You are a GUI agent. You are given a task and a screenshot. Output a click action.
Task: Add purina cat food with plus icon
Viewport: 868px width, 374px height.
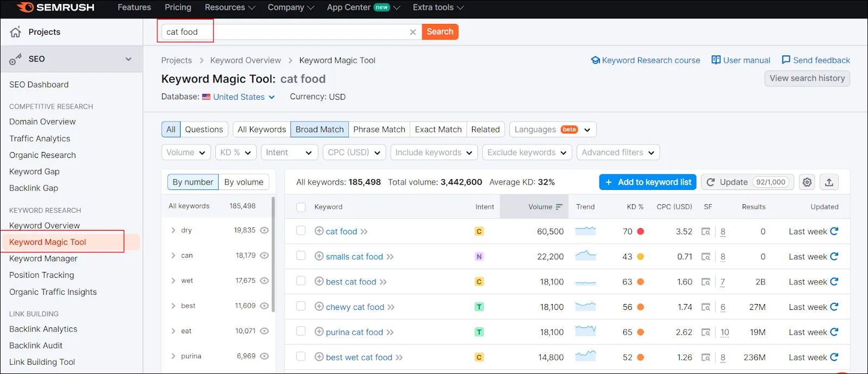[319, 332]
